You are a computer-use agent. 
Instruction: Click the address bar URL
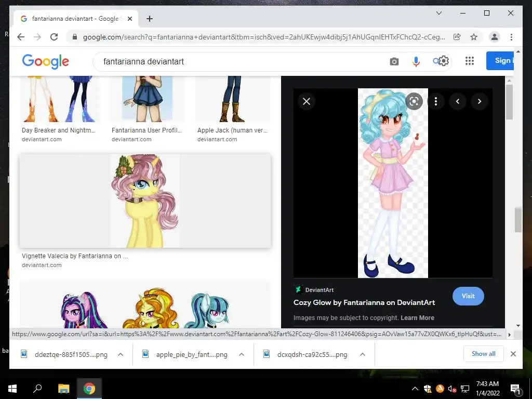click(x=264, y=37)
